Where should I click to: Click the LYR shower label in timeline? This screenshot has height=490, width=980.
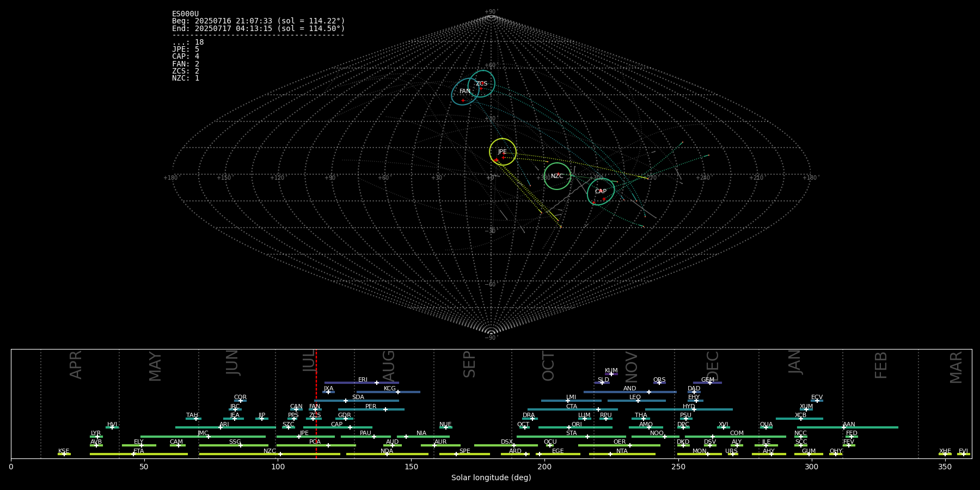[96, 433]
